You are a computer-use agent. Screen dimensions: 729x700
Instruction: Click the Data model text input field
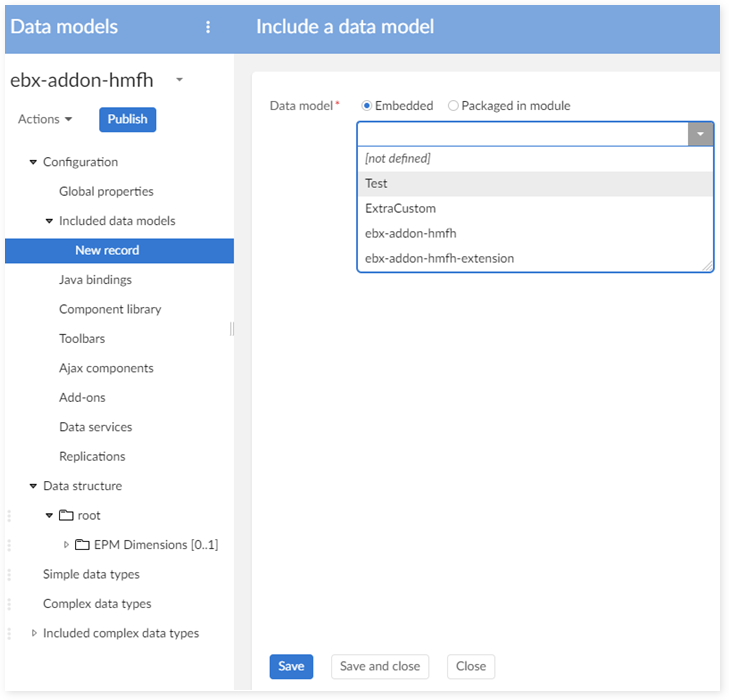[x=522, y=134]
